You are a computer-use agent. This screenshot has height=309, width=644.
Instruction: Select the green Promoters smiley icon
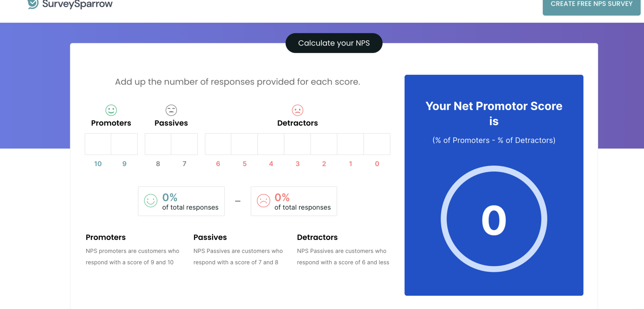(111, 110)
